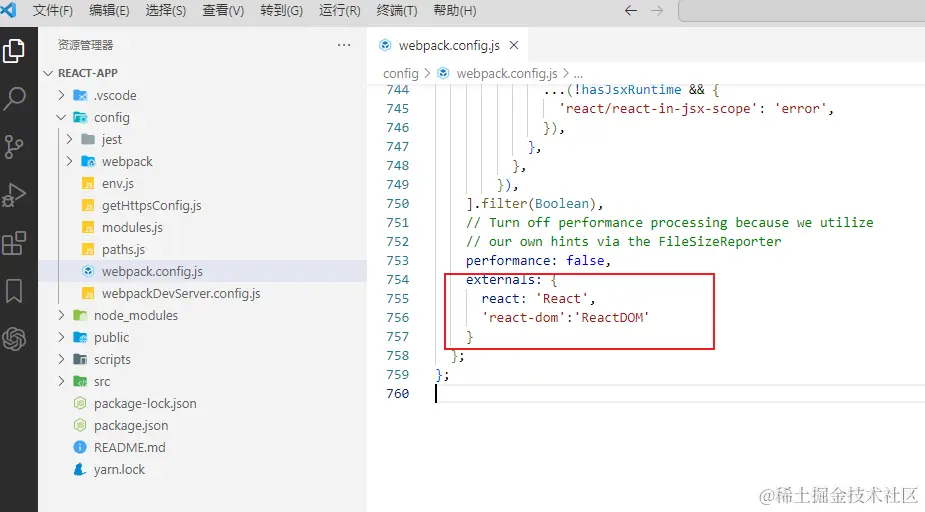
Task: Expand the public folder chevron
Action: [x=61, y=337]
